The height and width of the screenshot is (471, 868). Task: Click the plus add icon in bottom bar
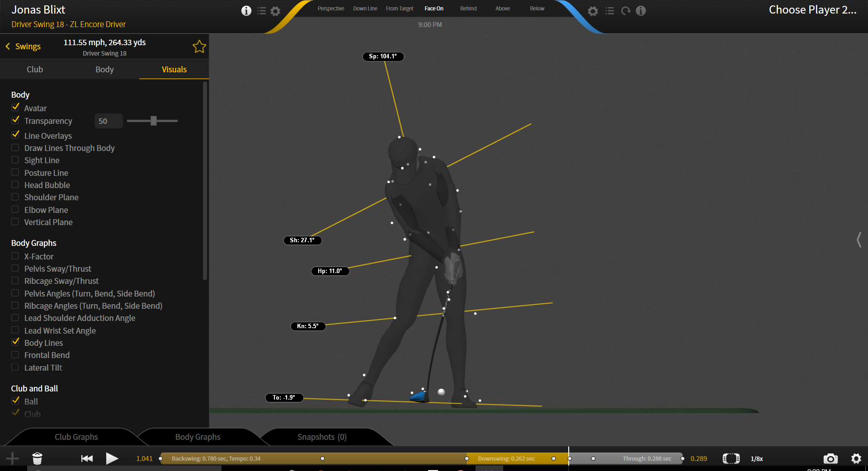pos(13,458)
